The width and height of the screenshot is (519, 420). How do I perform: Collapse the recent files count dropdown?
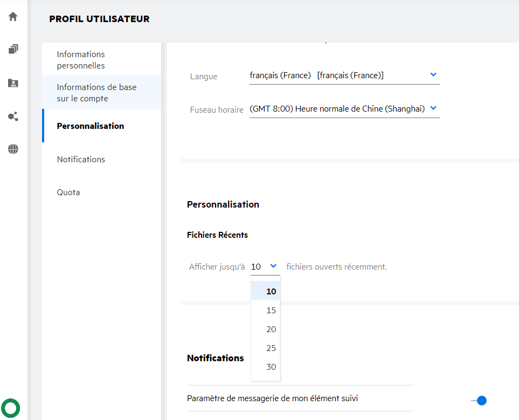(x=274, y=266)
